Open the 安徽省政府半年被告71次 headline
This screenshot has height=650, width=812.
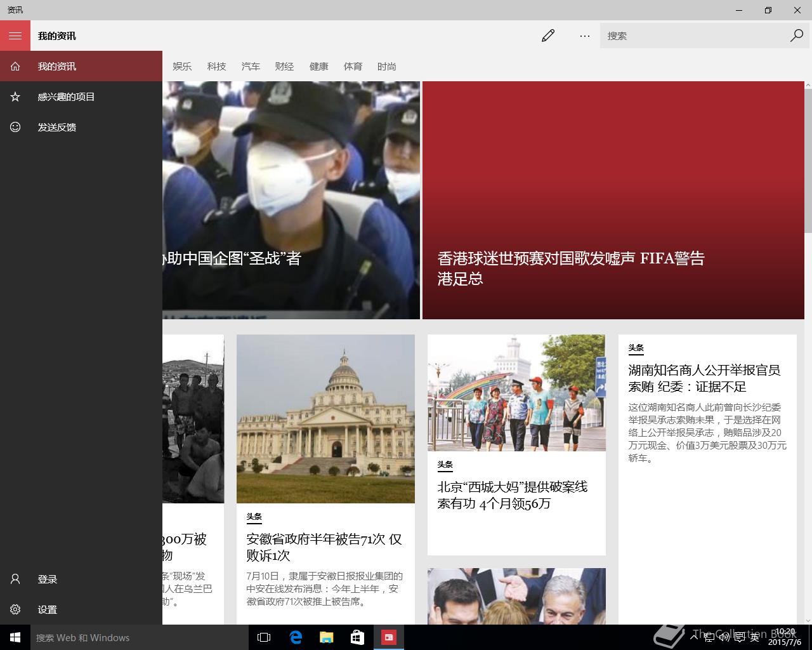point(324,547)
